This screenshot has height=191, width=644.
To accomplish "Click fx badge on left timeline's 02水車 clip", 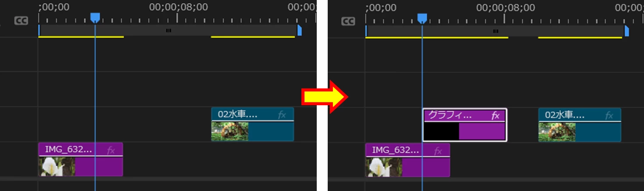I will [x=282, y=115].
